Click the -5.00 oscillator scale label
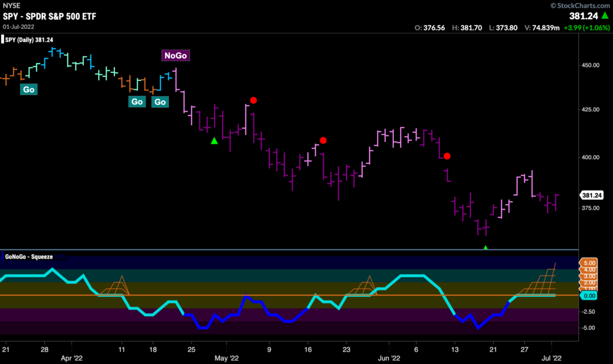 pos(589,327)
